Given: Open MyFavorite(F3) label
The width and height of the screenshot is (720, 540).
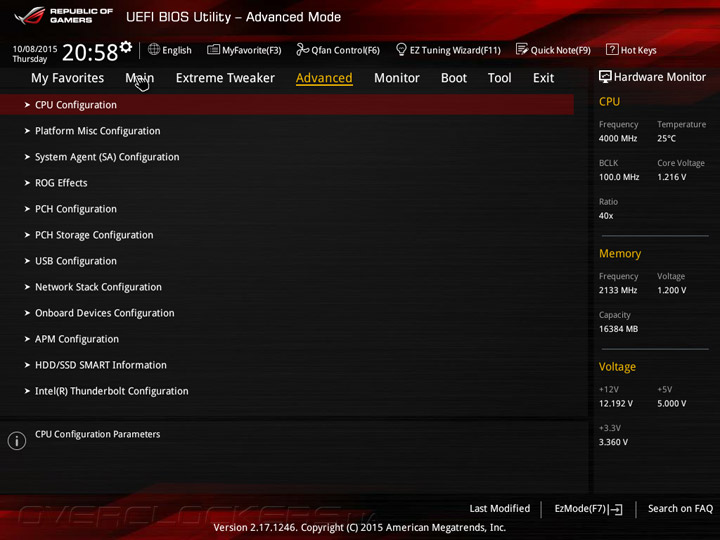Looking at the screenshot, I should pyautogui.click(x=252, y=50).
